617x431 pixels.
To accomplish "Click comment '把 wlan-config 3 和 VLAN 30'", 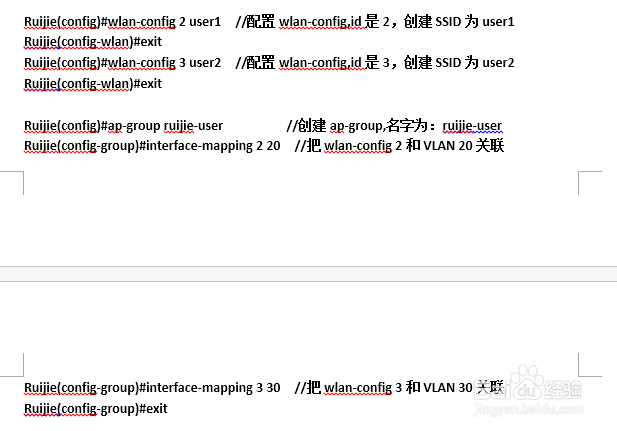I will [390, 388].
